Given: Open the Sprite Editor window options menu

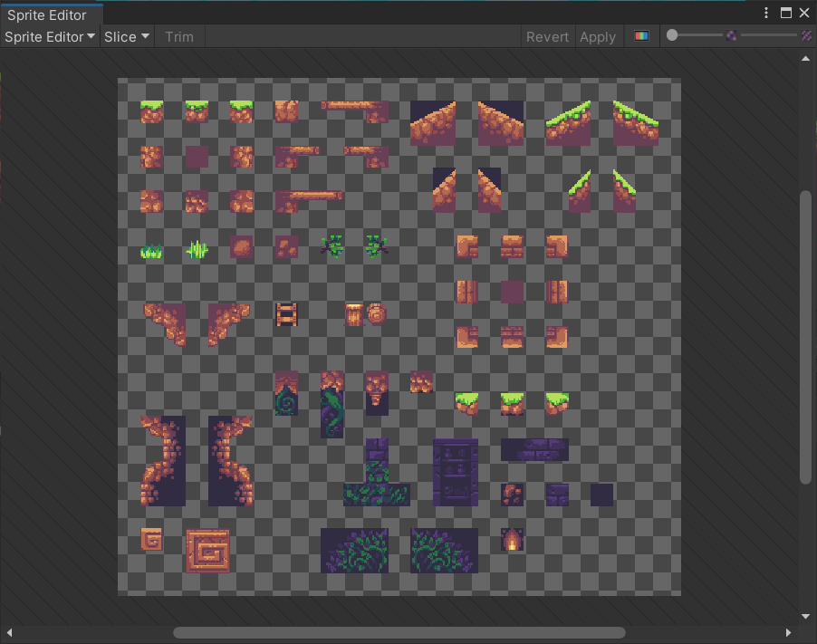Looking at the screenshot, I should pyautogui.click(x=765, y=12).
